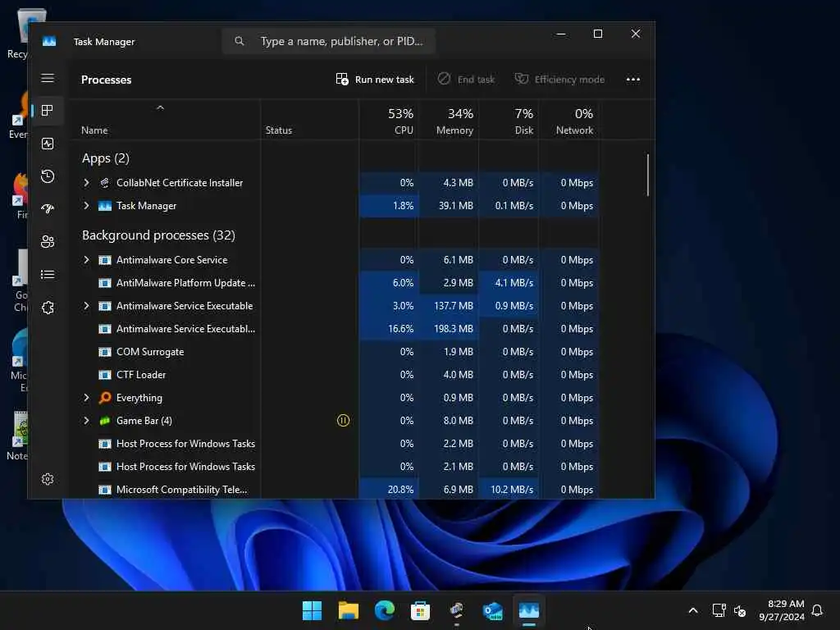
Task: Open the Windows Start menu
Action: [312, 610]
